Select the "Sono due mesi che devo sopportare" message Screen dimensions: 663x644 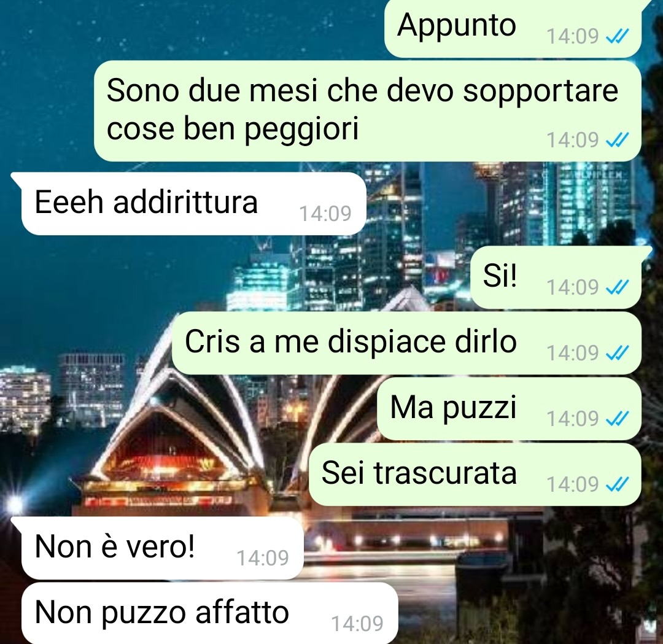point(368,111)
